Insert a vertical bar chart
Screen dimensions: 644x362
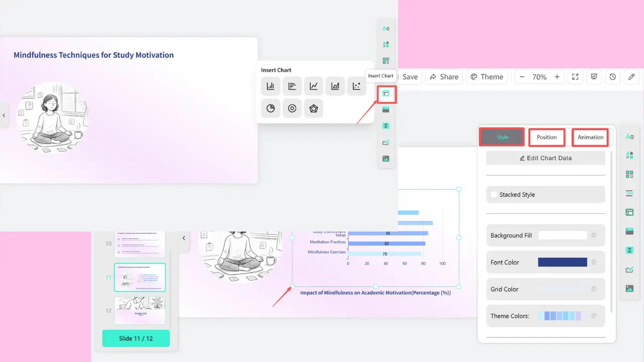pos(270,86)
